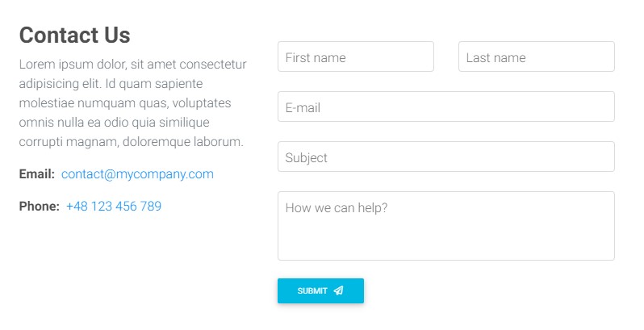
Task: Click the 'Lorem ipsum dolor' text line
Action: pyautogui.click(x=132, y=65)
